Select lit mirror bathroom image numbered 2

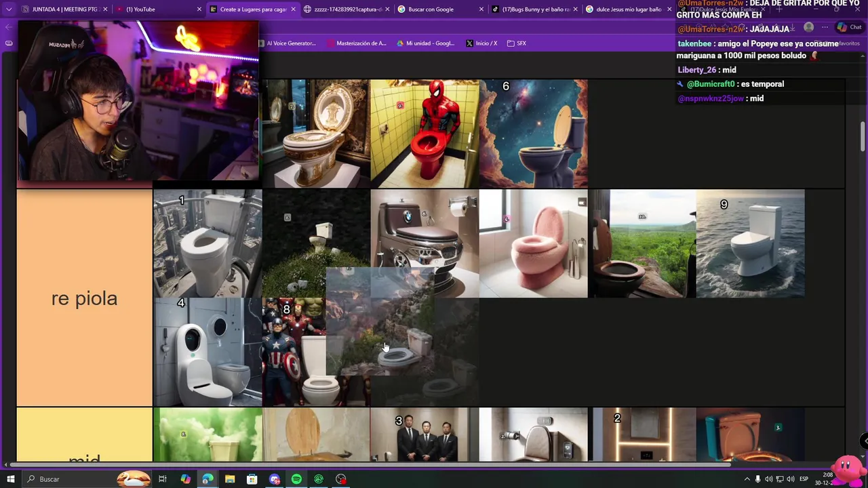tap(642, 434)
